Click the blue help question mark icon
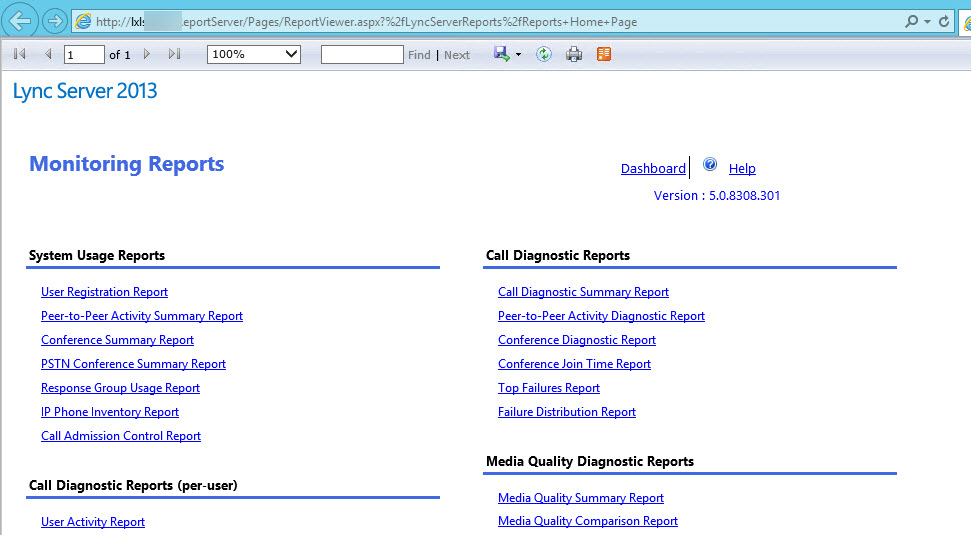 710,165
